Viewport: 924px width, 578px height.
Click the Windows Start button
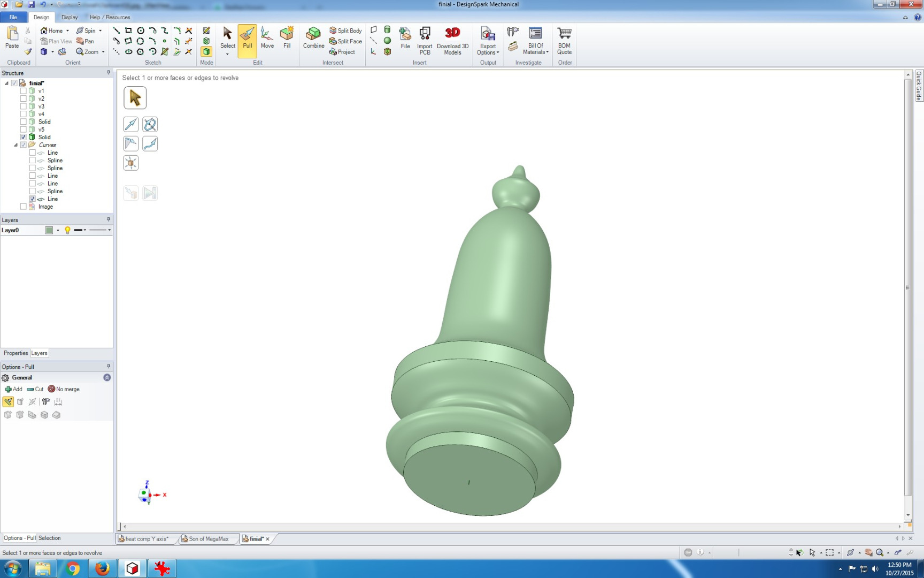coord(13,568)
